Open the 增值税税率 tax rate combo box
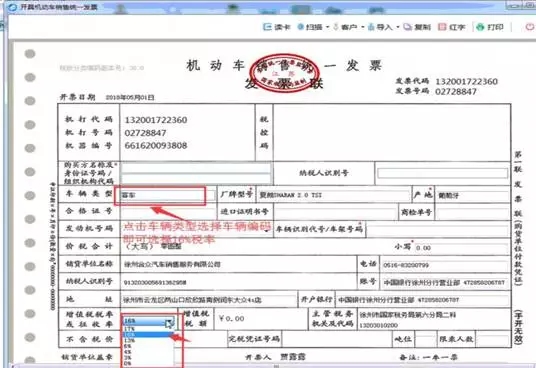 point(148,321)
